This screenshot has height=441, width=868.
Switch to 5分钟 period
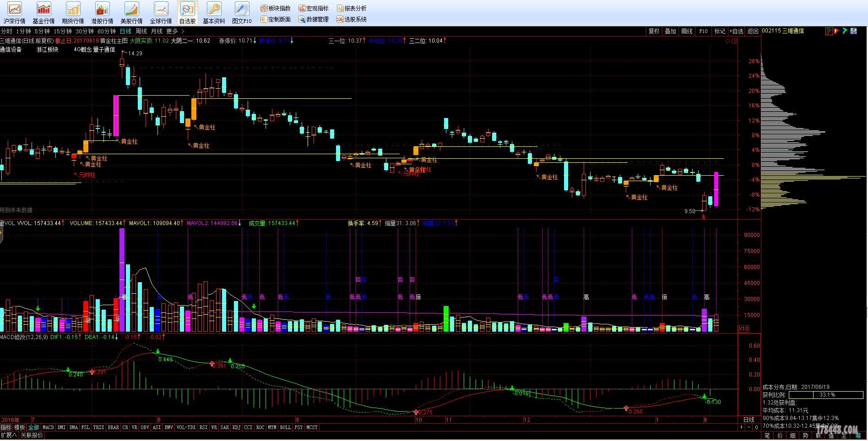click(x=42, y=31)
